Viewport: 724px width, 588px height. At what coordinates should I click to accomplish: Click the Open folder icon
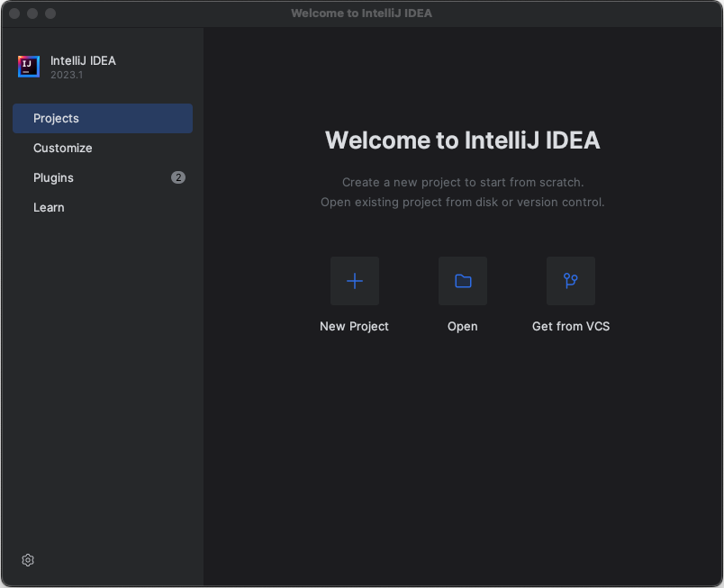click(x=463, y=281)
